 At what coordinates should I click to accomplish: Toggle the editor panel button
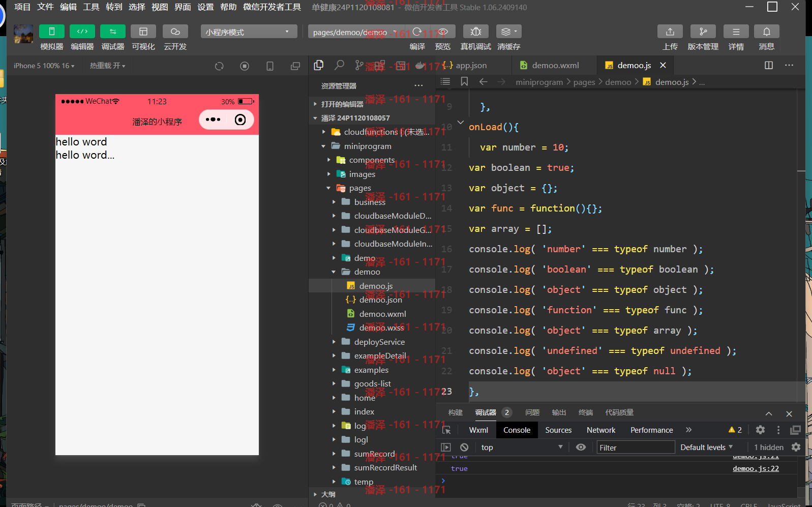82,32
